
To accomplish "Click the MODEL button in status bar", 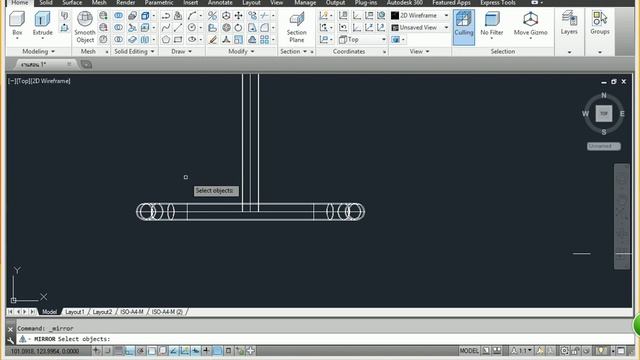I will [469, 351].
